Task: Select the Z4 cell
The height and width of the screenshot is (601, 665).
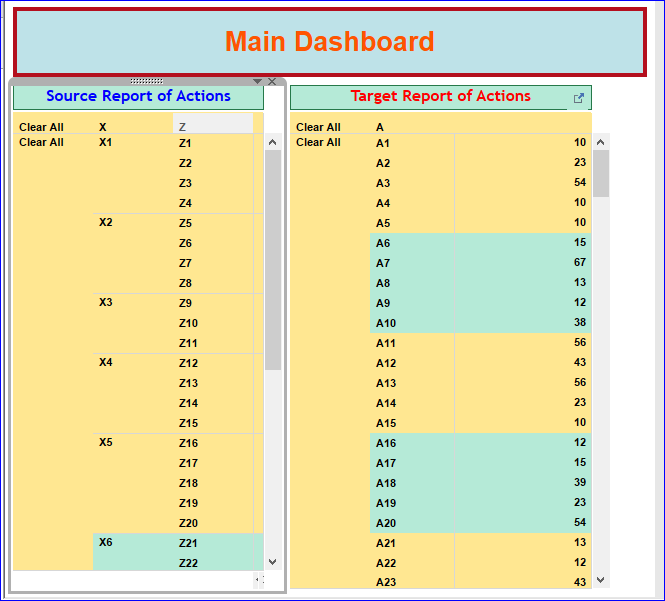Action: point(185,203)
